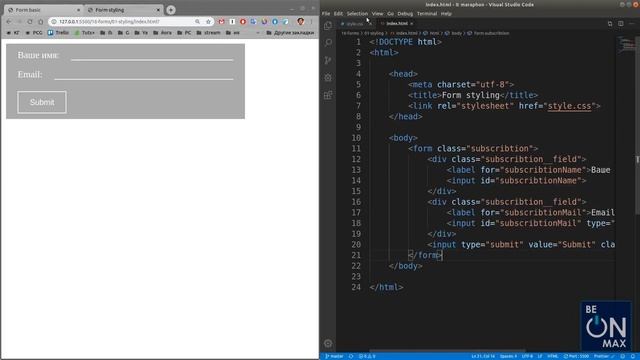Image resolution: width=640 pixels, height=360 pixels.
Task: Click Ln 21 cursor position in status bar
Action: coord(483,356)
